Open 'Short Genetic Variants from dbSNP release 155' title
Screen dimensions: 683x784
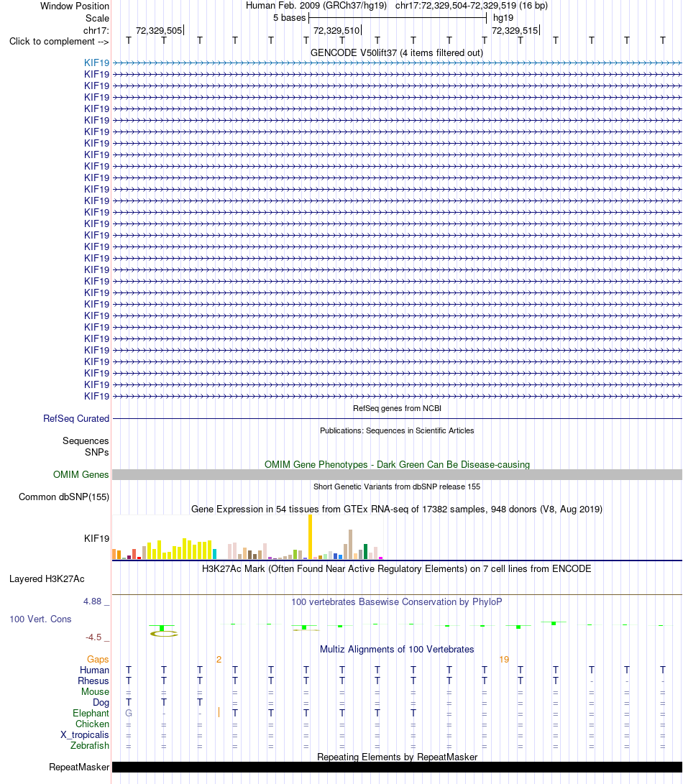pyautogui.click(x=397, y=486)
